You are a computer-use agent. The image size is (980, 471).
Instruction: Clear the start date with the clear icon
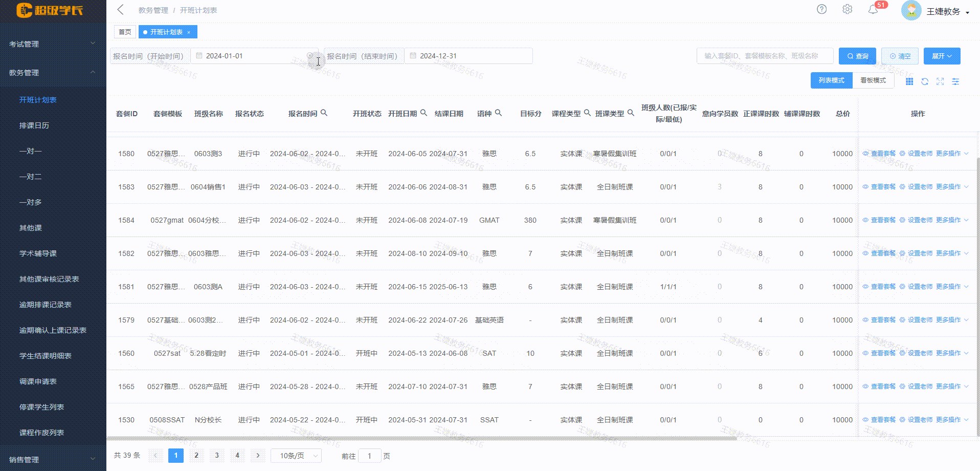tap(310, 55)
